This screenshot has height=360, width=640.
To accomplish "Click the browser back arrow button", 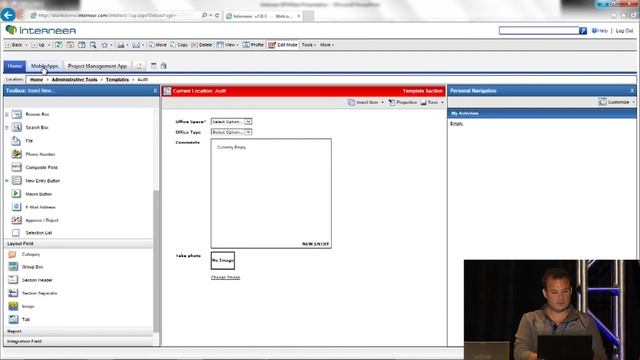I will coord(8,15).
